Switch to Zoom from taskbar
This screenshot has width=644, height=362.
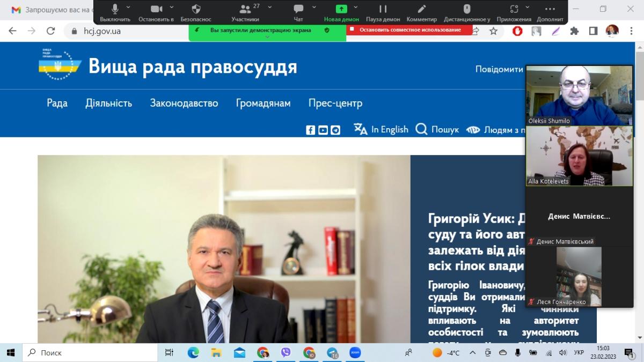point(355,352)
